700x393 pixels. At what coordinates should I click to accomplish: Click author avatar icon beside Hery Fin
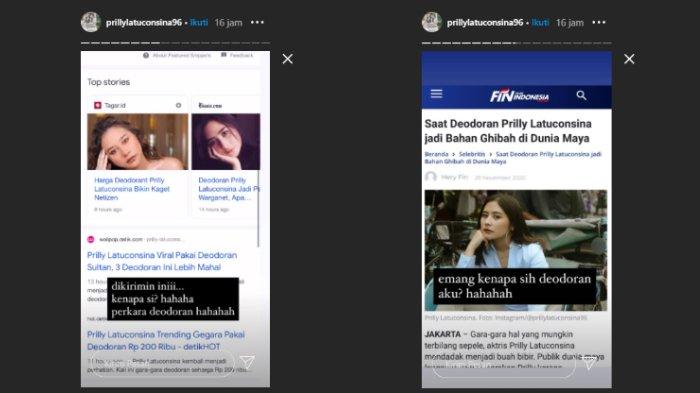point(431,177)
